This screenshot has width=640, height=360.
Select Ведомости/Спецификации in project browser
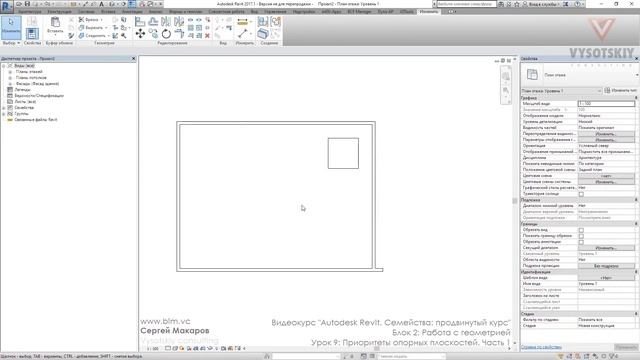39,96
